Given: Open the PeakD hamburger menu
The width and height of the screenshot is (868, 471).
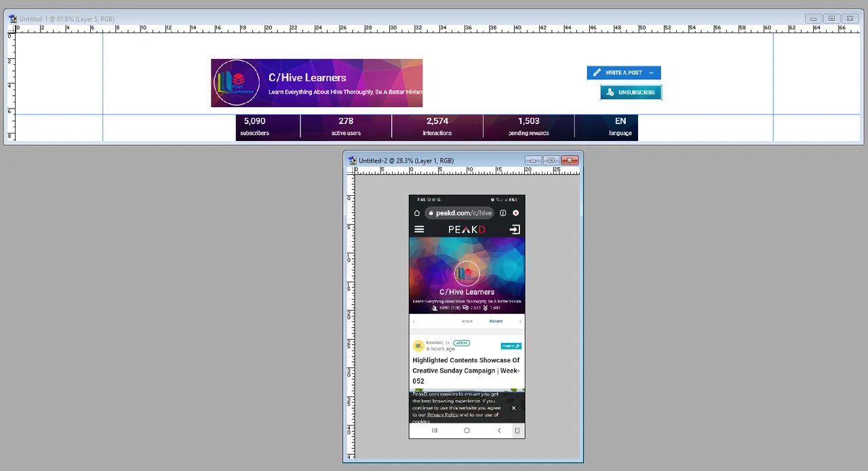Looking at the screenshot, I should pos(419,230).
